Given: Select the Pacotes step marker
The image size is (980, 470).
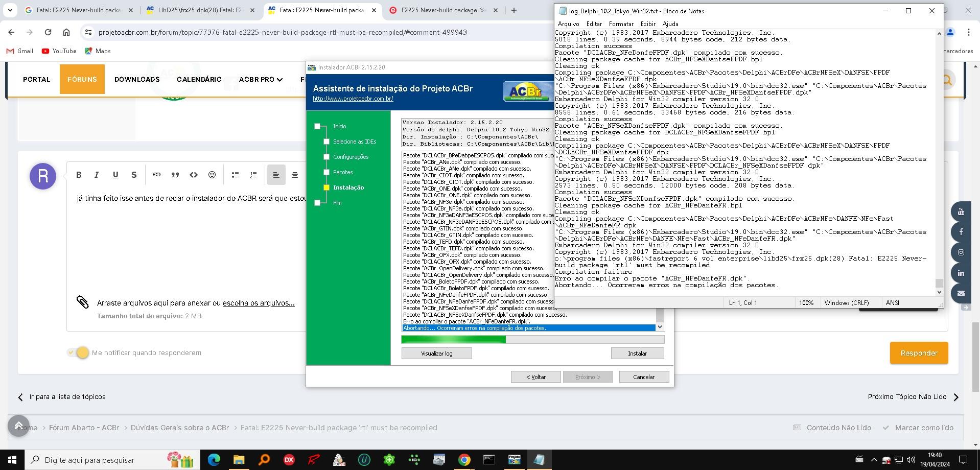Looking at the screenshot, I should coord(326,172).
